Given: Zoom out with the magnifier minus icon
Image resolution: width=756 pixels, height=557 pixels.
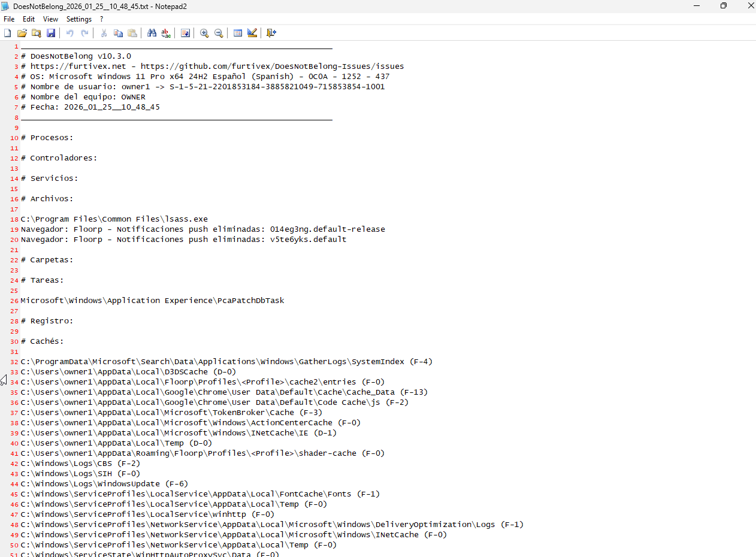Looking at the screenshot, I should click(x=219, y=33).
